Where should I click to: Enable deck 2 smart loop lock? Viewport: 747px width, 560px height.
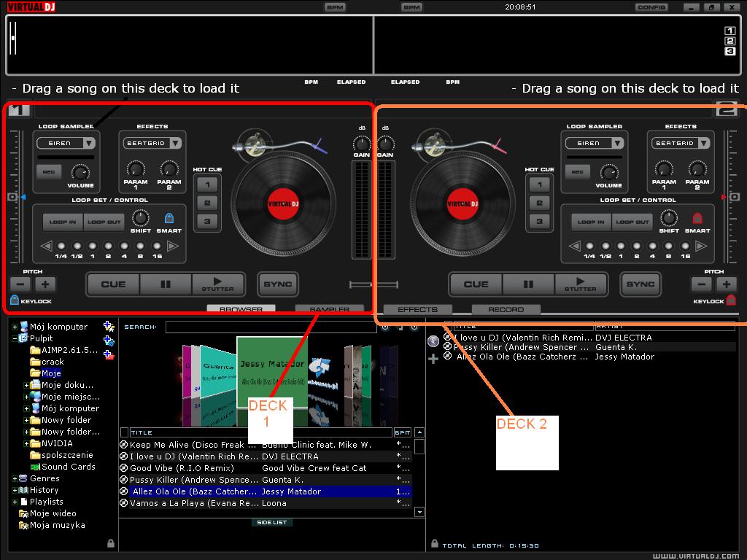697,218
